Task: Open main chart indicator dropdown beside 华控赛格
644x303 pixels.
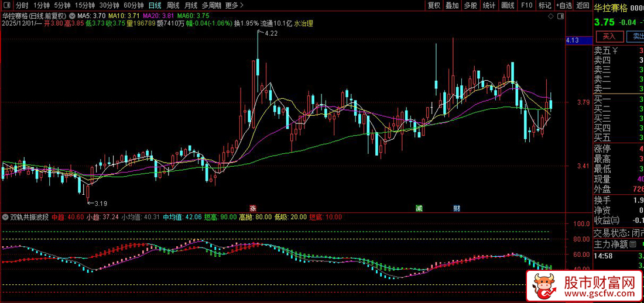Action: tap(72, 16)
